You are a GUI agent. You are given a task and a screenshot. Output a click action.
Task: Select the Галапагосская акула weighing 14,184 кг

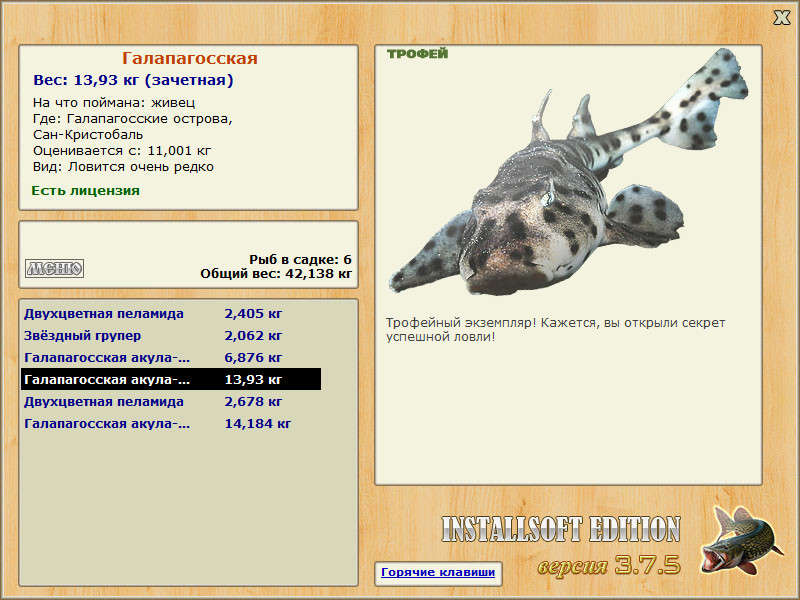click(x=171, y=423)
